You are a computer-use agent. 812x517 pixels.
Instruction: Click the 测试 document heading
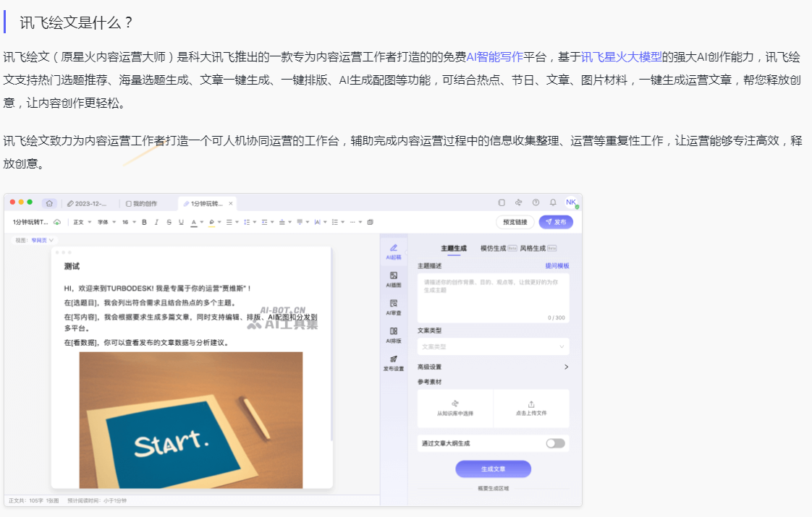(x=72, y=267)
